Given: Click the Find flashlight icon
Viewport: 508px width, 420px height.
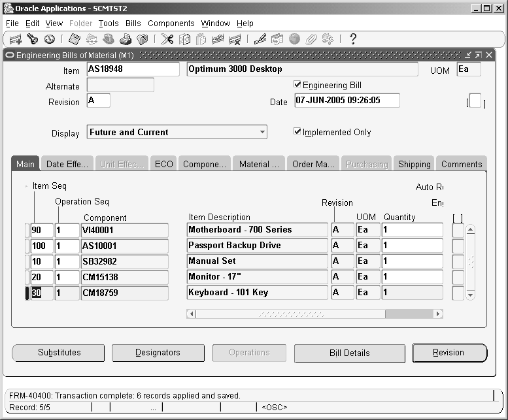Looking at the screenshot, I should click(33, 39).
